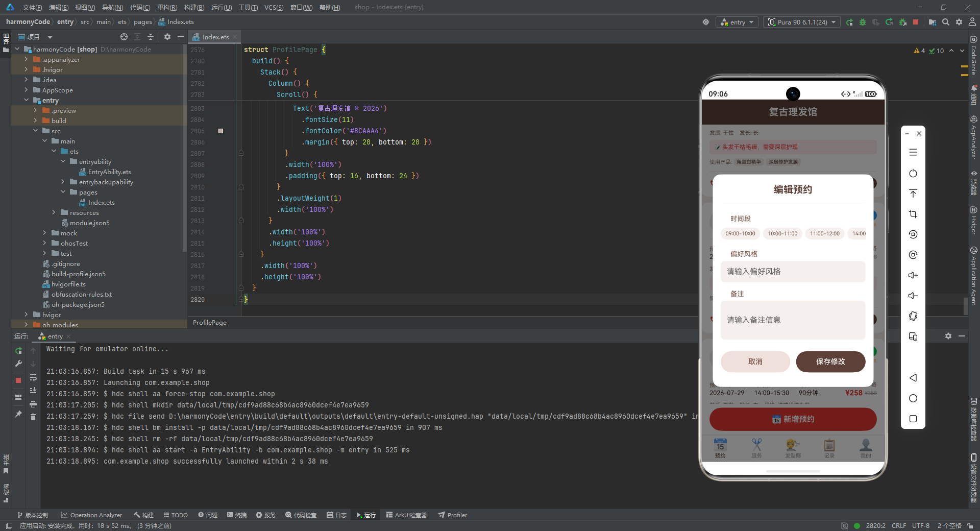Select EntryAbility.ets in project tree
Image resolution: width=980 pixels, height=531 pixels.
click(x=105, y=172)
